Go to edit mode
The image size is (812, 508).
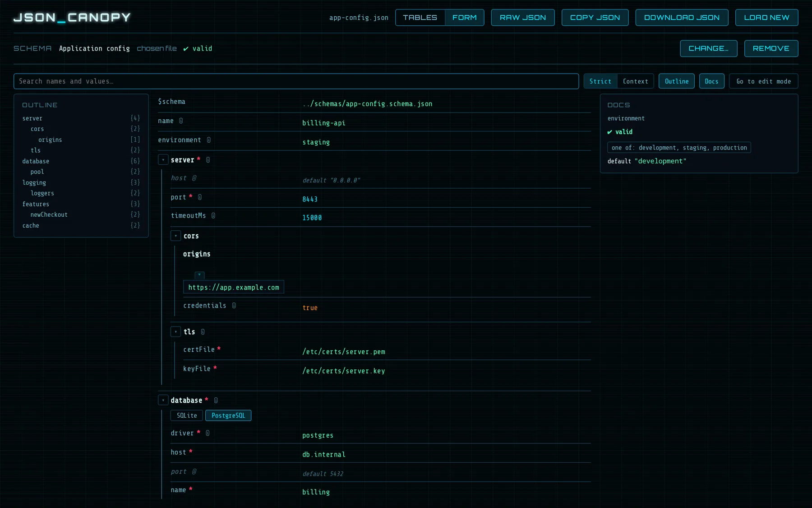pyautogui.click(x=764, y=81)
